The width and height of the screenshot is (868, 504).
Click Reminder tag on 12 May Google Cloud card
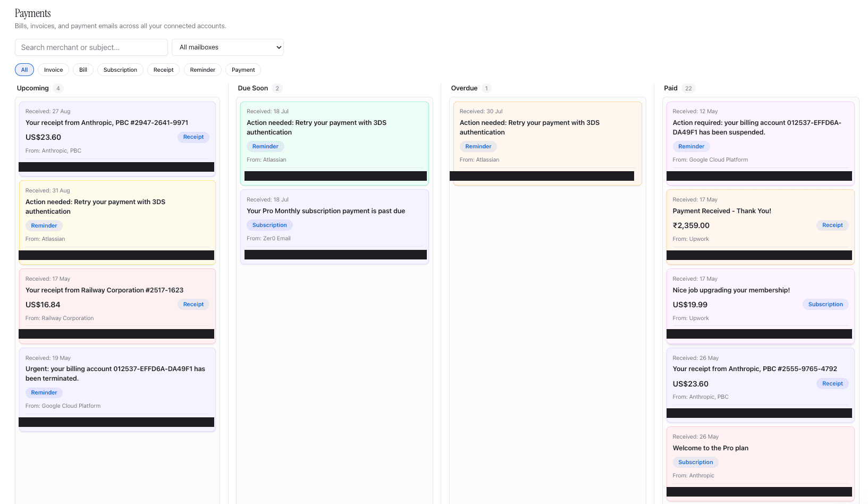click(691, 146)
